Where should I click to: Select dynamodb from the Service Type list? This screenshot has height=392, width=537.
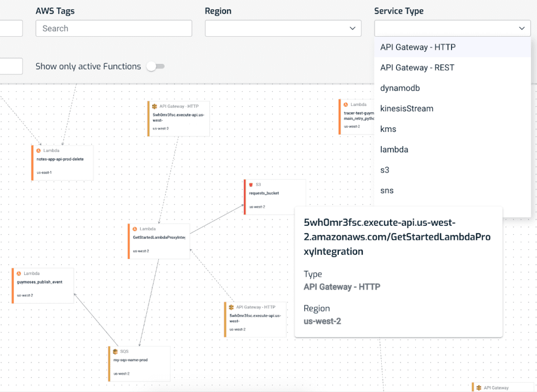400,88
